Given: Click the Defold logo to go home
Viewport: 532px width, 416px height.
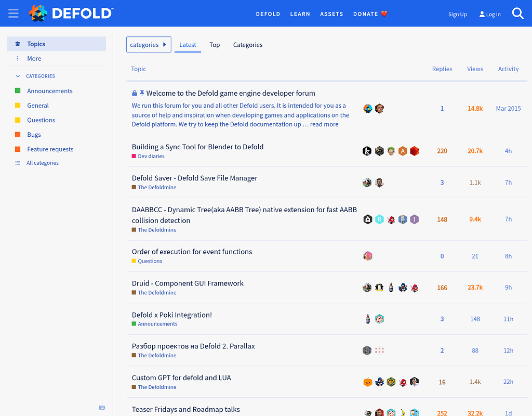Looking at the screenshot, I should pyautogui.click(x=70, y=13).
